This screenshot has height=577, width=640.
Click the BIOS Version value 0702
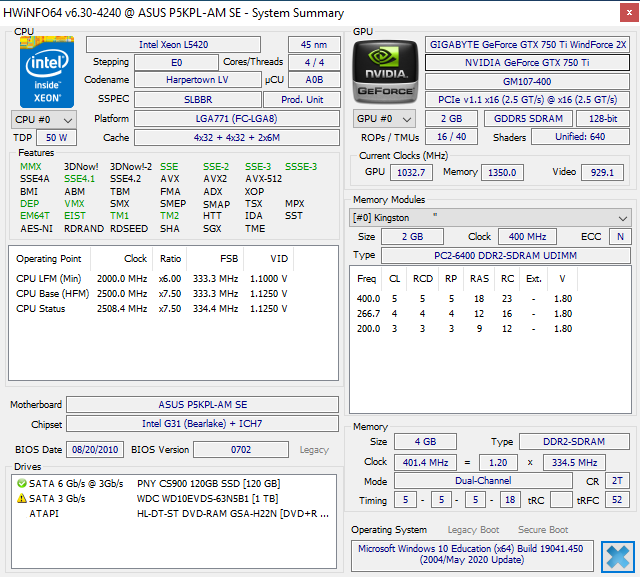(x=241, y=450)
